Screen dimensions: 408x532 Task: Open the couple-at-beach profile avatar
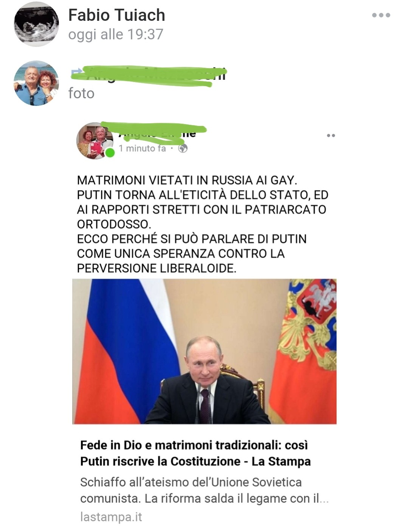click(x=36, y=83)
